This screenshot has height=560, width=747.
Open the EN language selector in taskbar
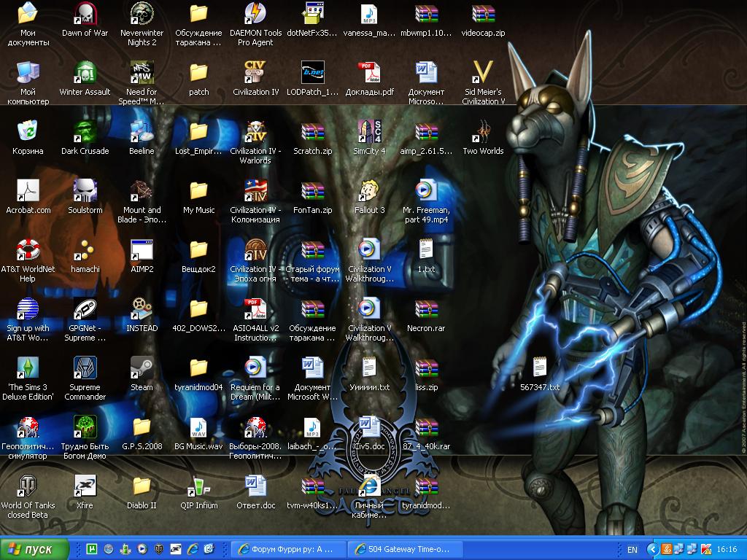(x=632, y=549)
